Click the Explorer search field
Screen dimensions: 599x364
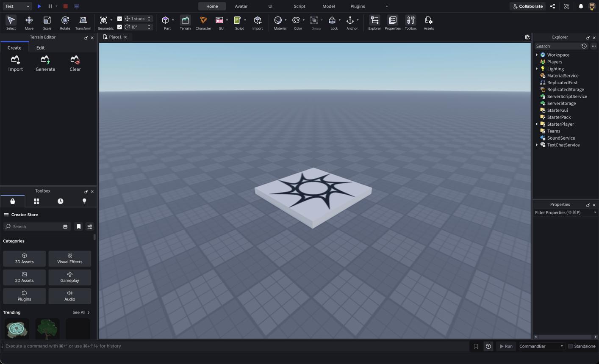(x=557, y=46)
